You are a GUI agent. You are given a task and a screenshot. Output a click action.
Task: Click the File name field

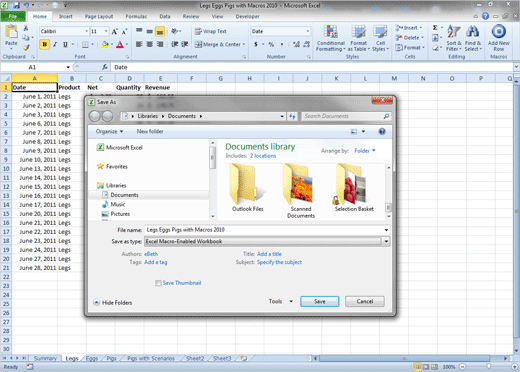267,230
